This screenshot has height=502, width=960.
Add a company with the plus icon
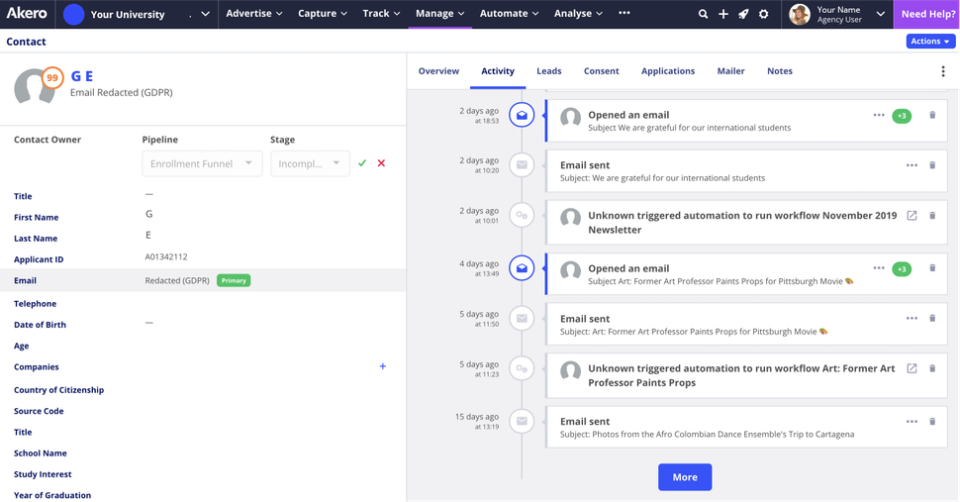(x=383, y=366)
